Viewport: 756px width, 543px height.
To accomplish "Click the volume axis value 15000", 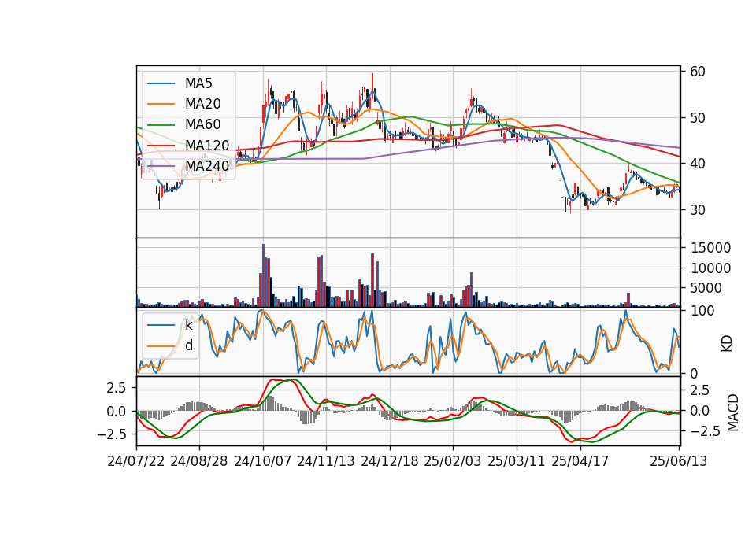I will (x=711, y=248).
